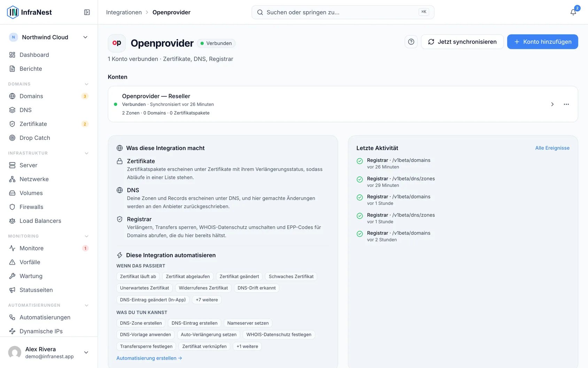Click the InfraNest logo icon
Image resolution: width=588 pixels, height=368 pixels.
click(x=13, y=12)
